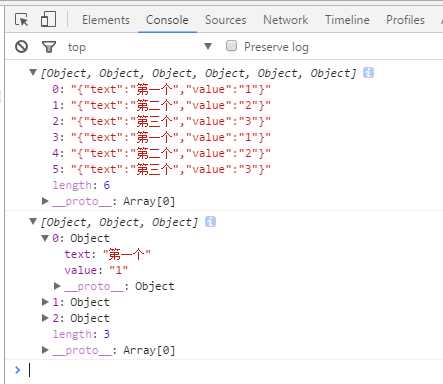The height and width of the screenshot is (384, 443).
Task: Expand __proto__: Array[0] of second array
Action: tap(45, 350)
